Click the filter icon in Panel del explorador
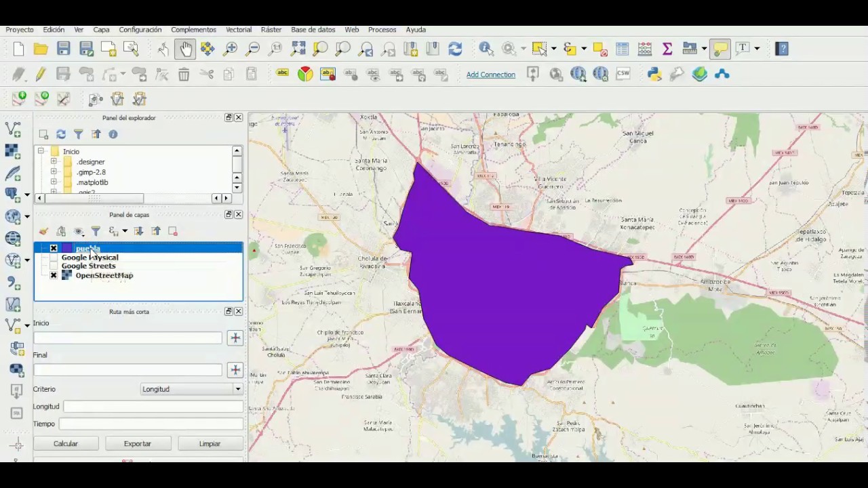The width and height of the screenshot is (868, 488). pos(79,134)
